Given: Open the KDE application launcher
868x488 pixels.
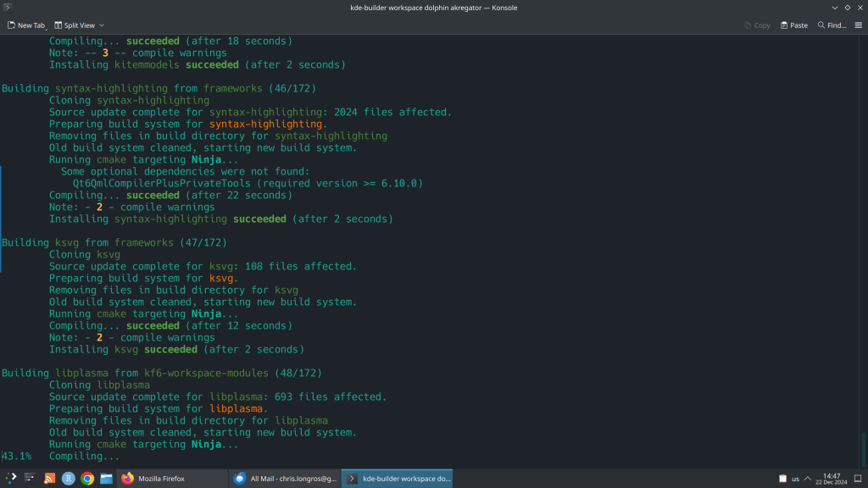Looking at the screenshot, I should 11,479.
